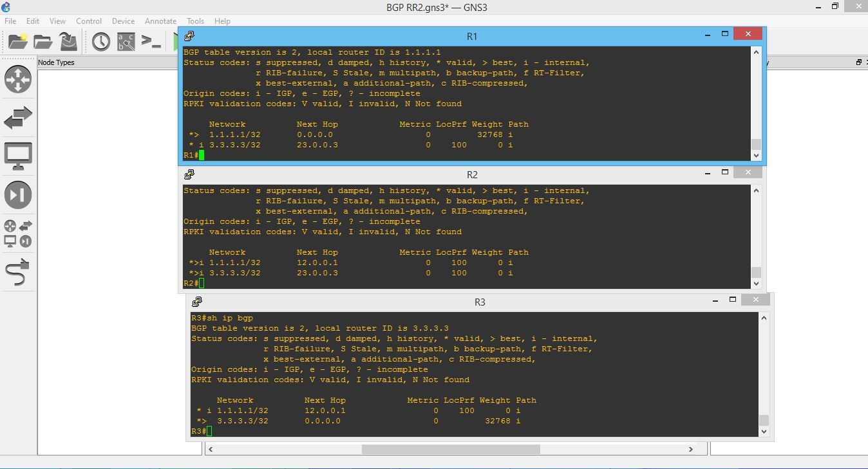The height and width of the screenshot is (469, 868).
Task: Click the New blank project toolbar icon
Action: [x=17, y=42]
